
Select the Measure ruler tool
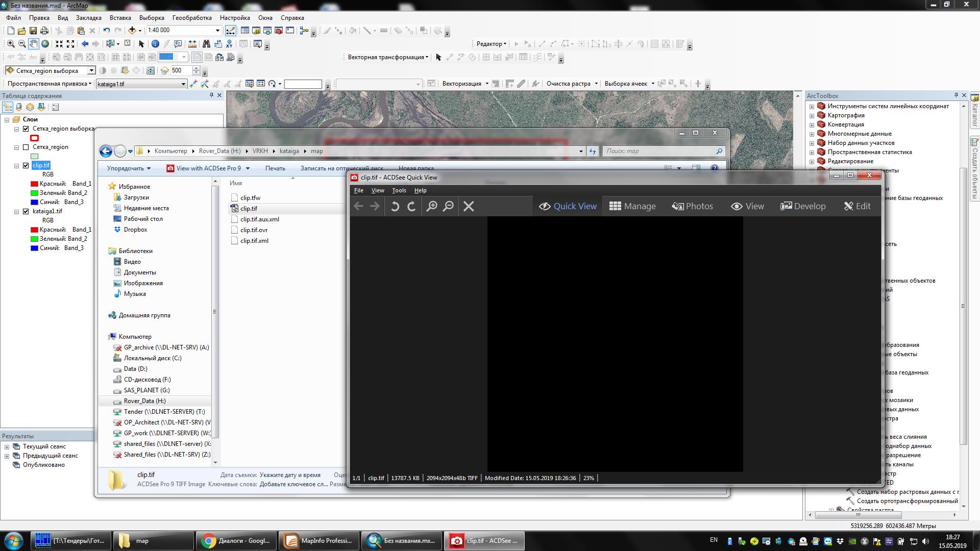[192, 44]
